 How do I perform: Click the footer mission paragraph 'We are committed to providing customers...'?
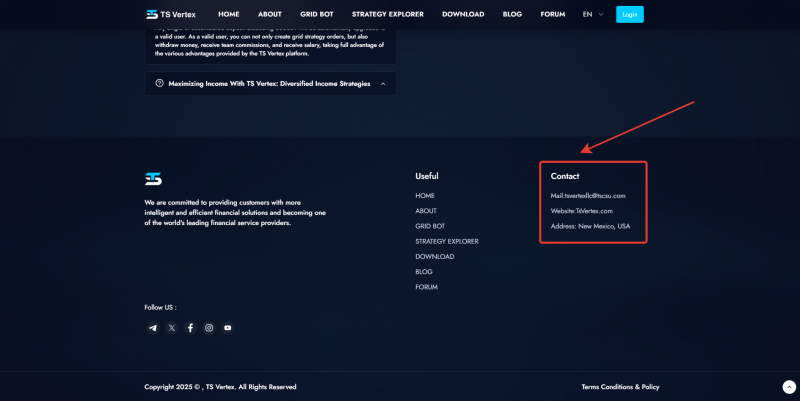tap(235, 213)
